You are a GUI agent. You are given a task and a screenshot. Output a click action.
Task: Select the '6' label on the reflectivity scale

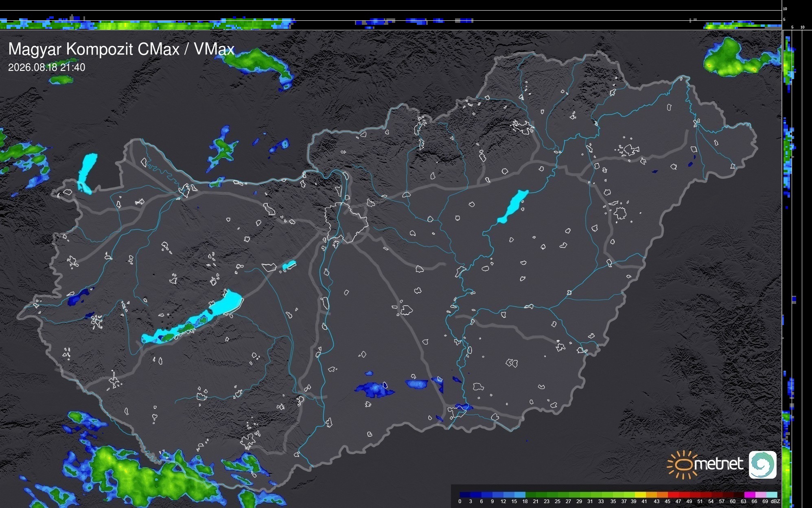click(482, 501)
